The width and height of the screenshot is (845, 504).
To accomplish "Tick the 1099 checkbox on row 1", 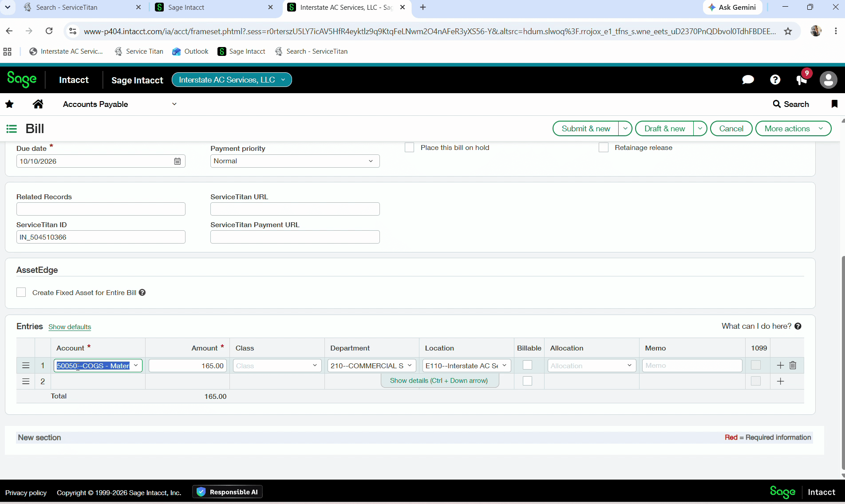I will (756, 365).
